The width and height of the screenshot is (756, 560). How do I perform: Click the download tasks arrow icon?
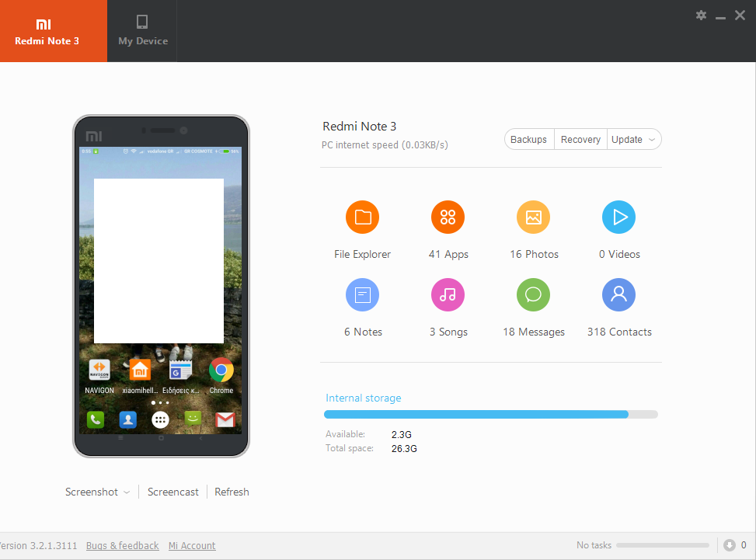[x=730, y=545]
